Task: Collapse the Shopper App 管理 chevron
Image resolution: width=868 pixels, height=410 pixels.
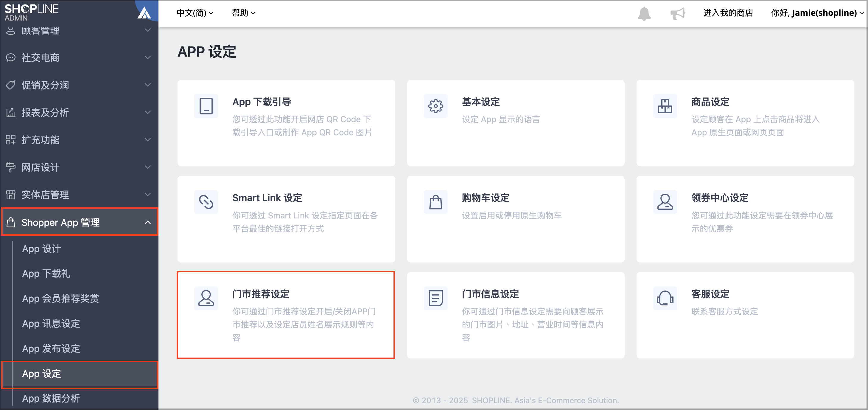Action: 147,222
